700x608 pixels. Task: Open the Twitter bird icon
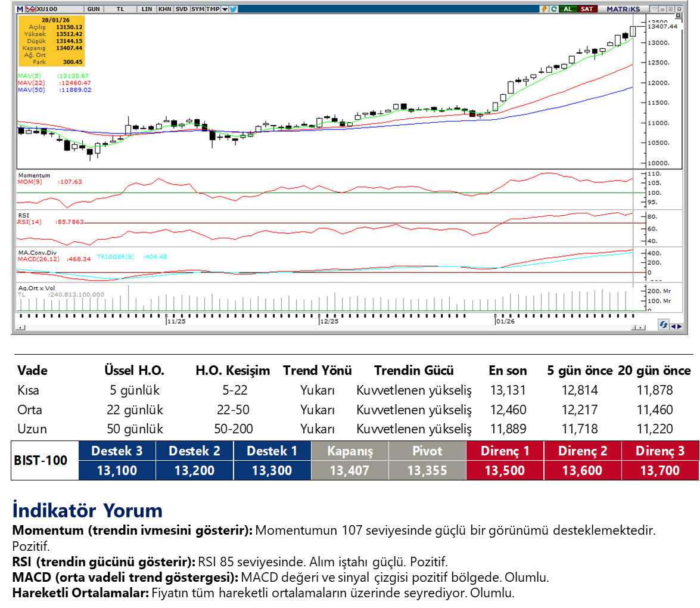pyautogui.click(x=234, y=9)
